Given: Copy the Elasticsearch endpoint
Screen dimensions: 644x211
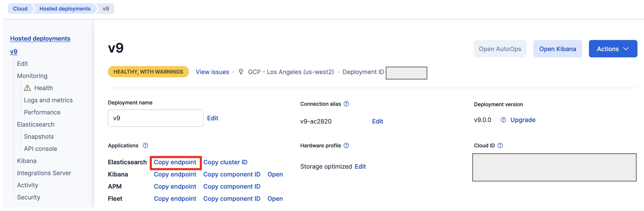Looking at the screenshot, I should pyautogui.click(x=175, y=162).
